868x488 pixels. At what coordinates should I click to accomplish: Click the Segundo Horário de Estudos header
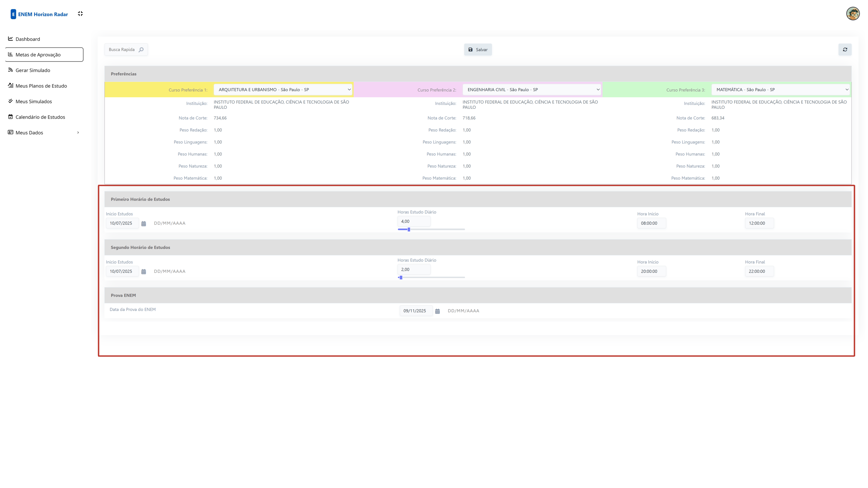(x=478, y=247)
